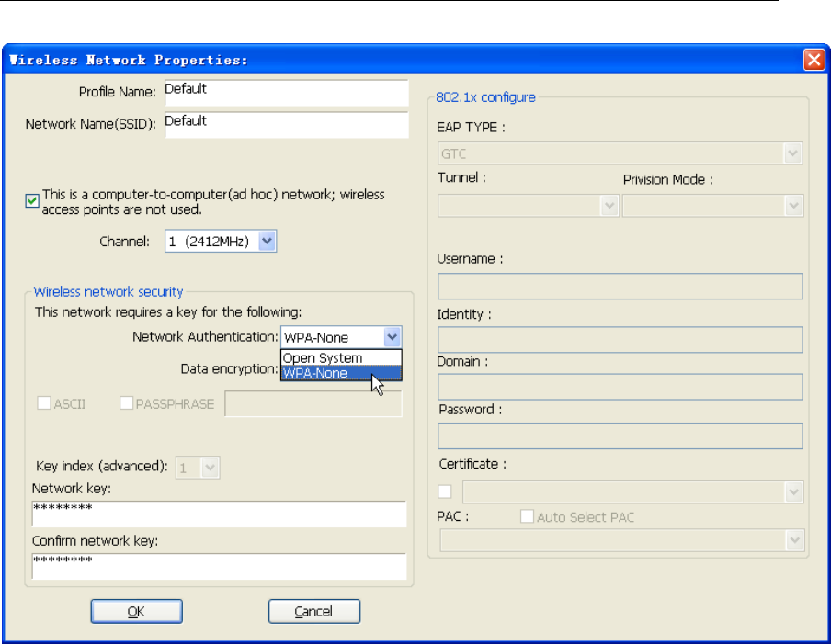Close the Wireless Network Properties dialog
Image resolution: width=831 pixels, height=644 pixels.
(x=814, y=60)
